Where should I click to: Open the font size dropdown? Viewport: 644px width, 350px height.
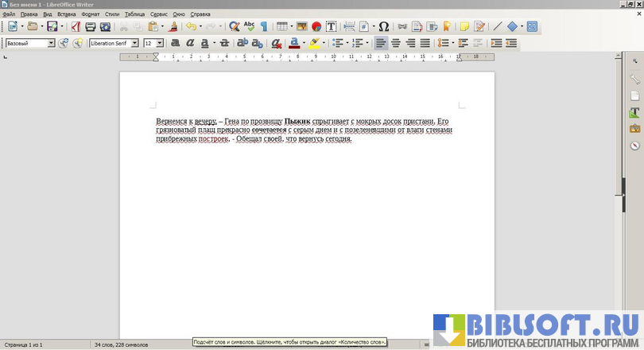160,43
